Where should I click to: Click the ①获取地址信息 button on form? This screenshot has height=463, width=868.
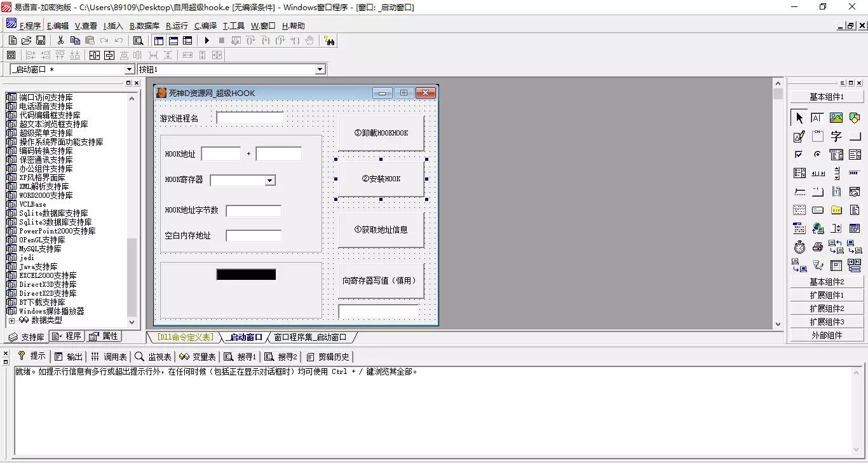(x=381, y=230)
